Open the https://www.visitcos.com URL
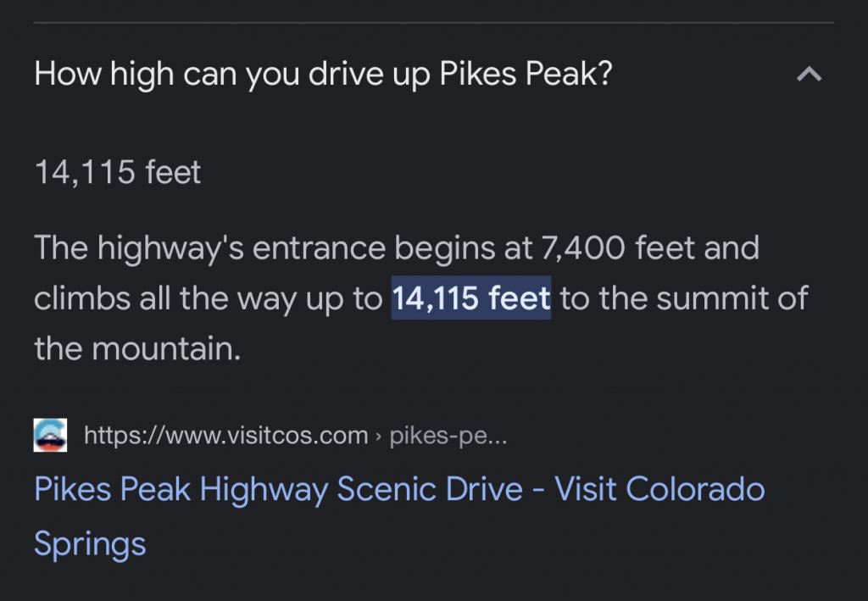This screenshot has width=868, height=601. point(225,436)
